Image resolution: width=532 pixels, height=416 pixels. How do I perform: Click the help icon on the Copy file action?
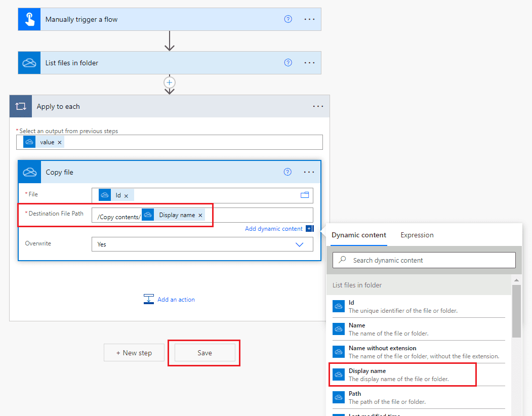(x=288, y=172)
